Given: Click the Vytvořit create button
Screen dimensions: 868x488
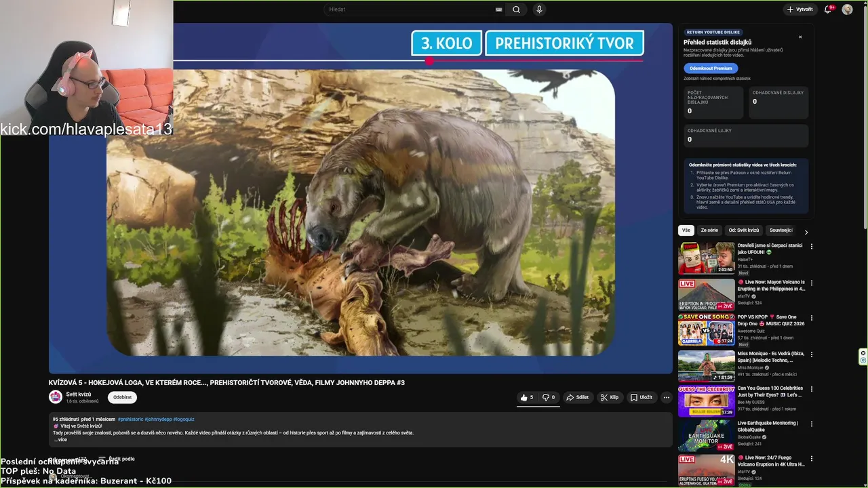Looking at the screenshot, I should pos(800,9).
